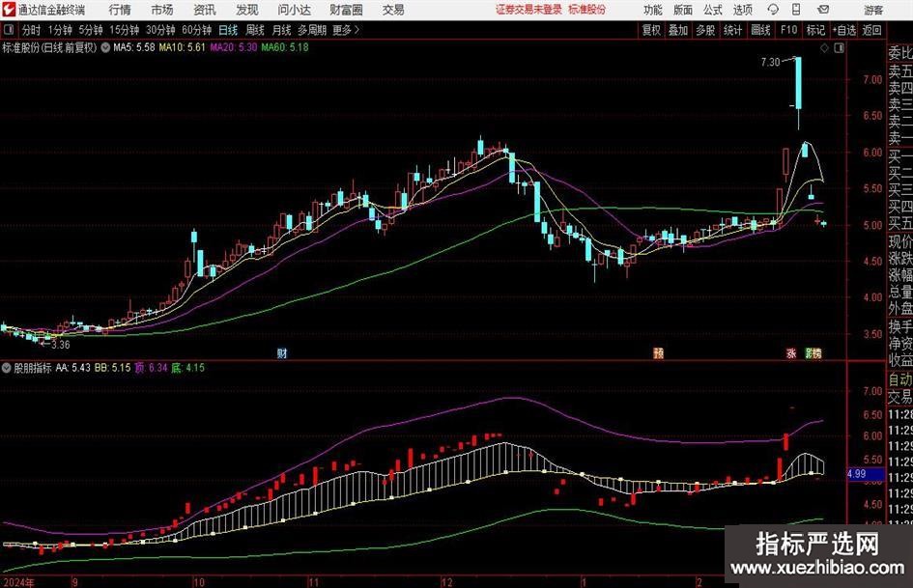This screenshot has width=913, height=588.
Task: Click the 多股 button
Action: point(705,30)
